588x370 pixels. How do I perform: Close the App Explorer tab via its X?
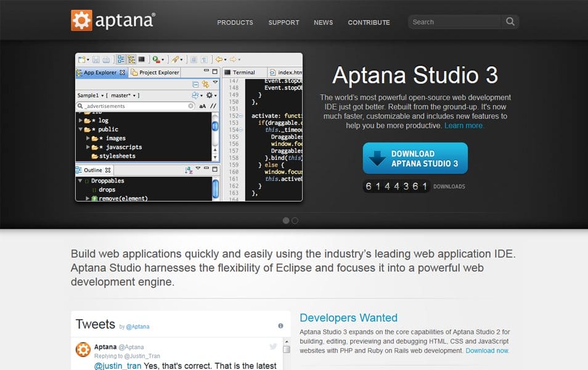(122, 72)
